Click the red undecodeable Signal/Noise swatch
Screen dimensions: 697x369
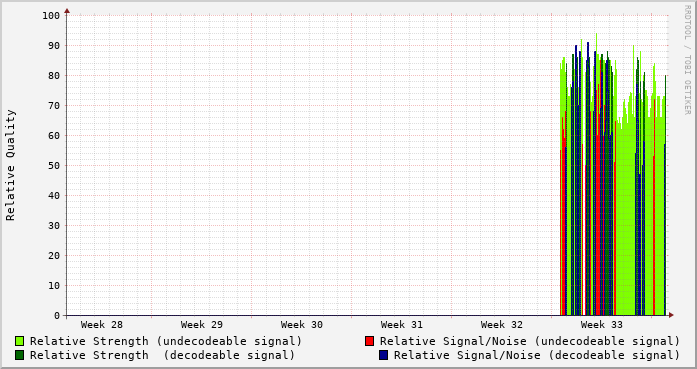[369, 341]
